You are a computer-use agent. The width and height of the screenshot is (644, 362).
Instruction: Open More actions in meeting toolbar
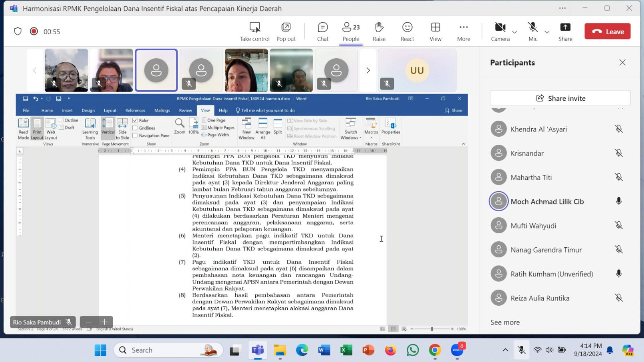[464, 32]
